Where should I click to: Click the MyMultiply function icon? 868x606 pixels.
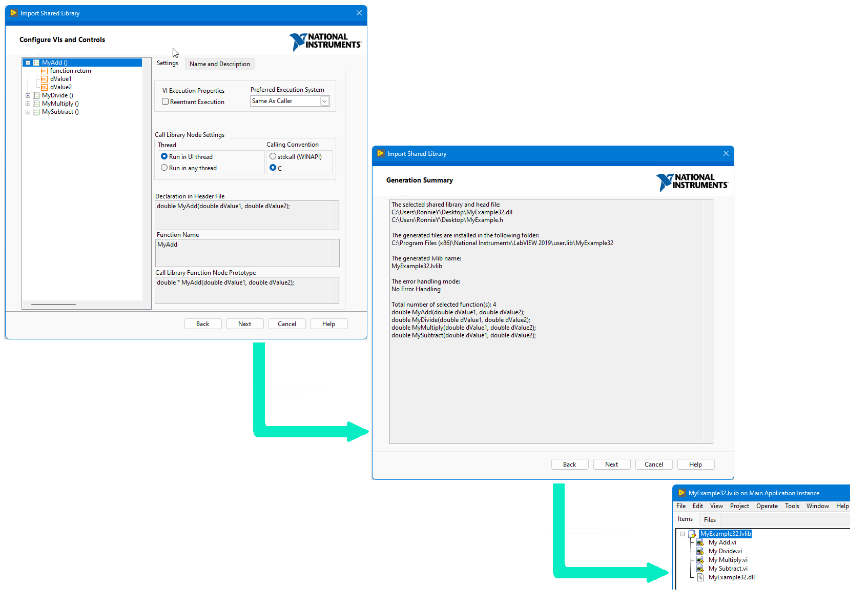pyautogui.click(x=36, y=104)
